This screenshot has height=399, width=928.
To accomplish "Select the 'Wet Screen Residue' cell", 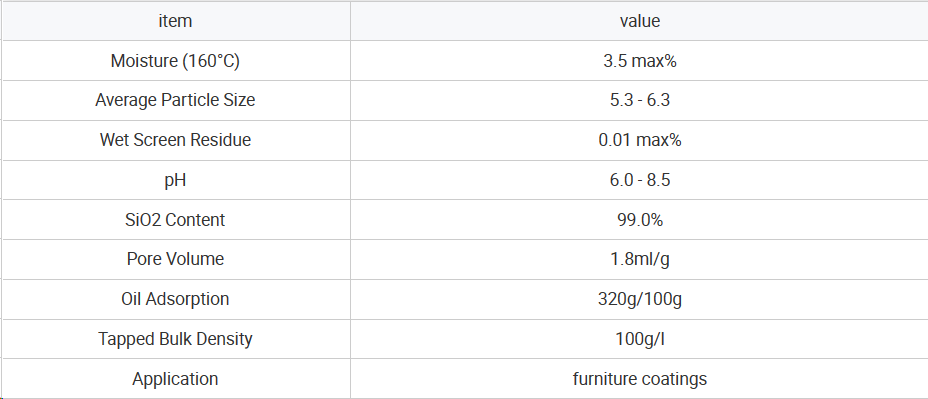I will point(175,140).
